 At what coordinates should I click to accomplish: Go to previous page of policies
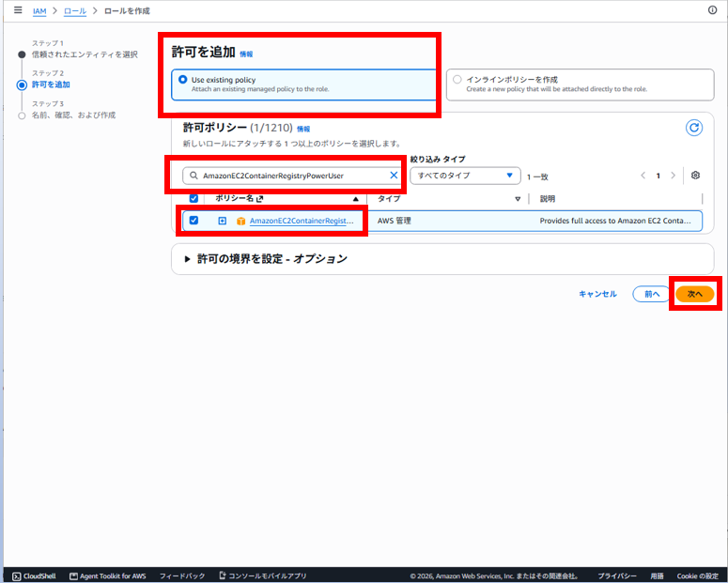coord(643,176)
